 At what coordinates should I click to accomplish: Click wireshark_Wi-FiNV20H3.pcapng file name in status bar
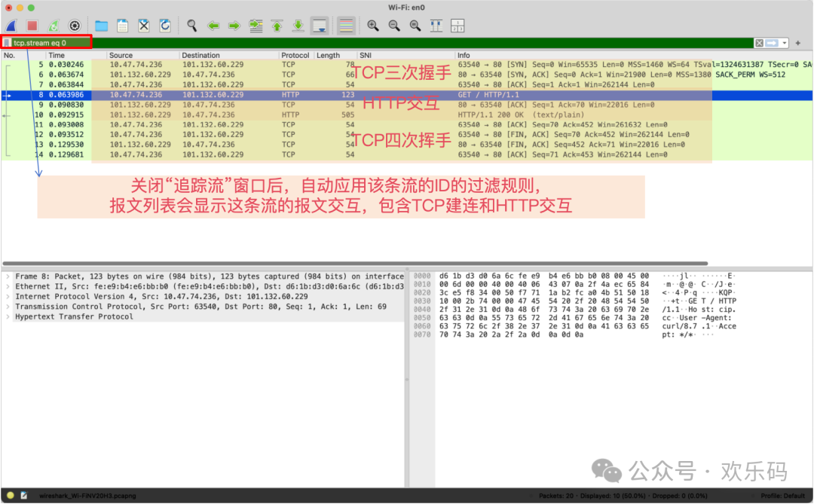87,496
